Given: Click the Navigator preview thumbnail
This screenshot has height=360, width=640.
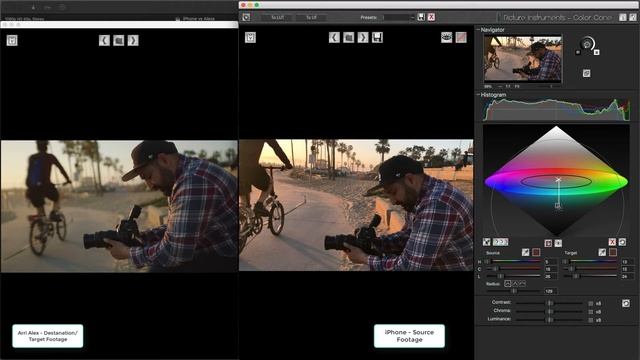Looking at the screenshot, I should click(x=523, y=59).
